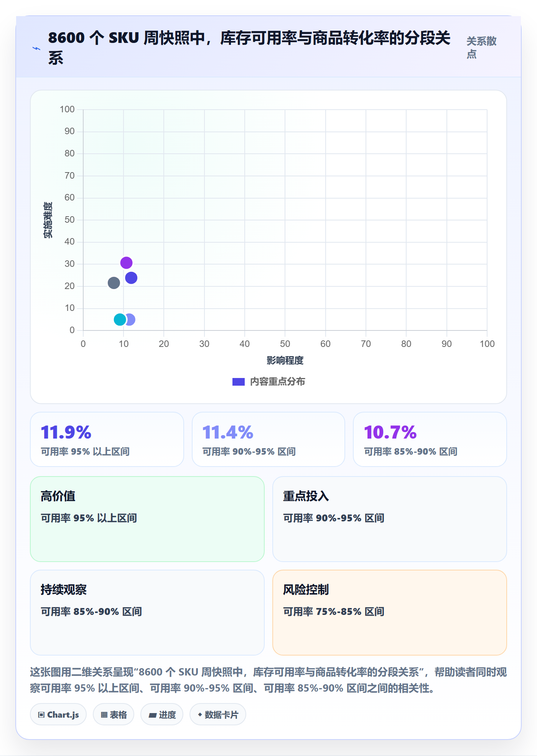The height and width of the screenshot is (756, 537).
Task: Click the gray scatter data point
Action: tap(114, 283)
